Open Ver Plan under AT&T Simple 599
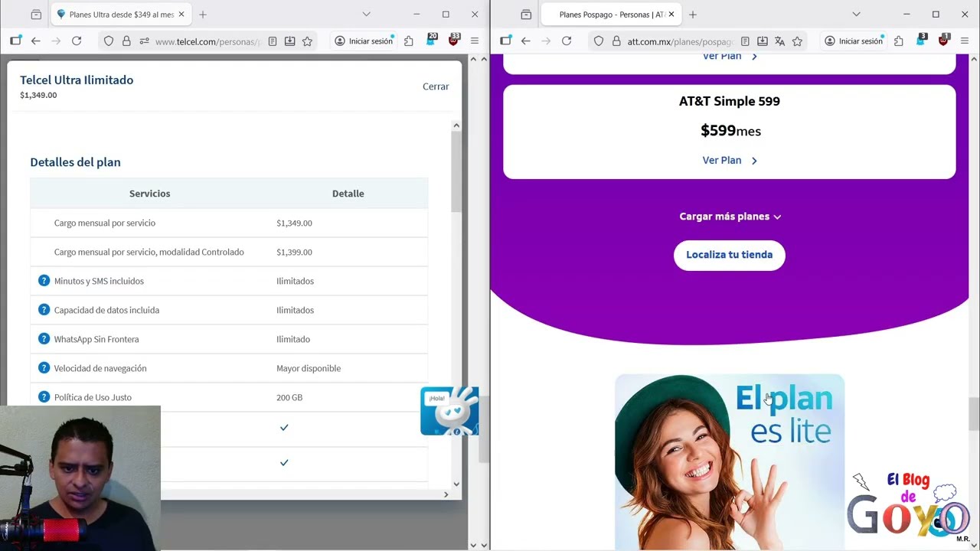Screen dimensions: 980x551 pos(730,161)
